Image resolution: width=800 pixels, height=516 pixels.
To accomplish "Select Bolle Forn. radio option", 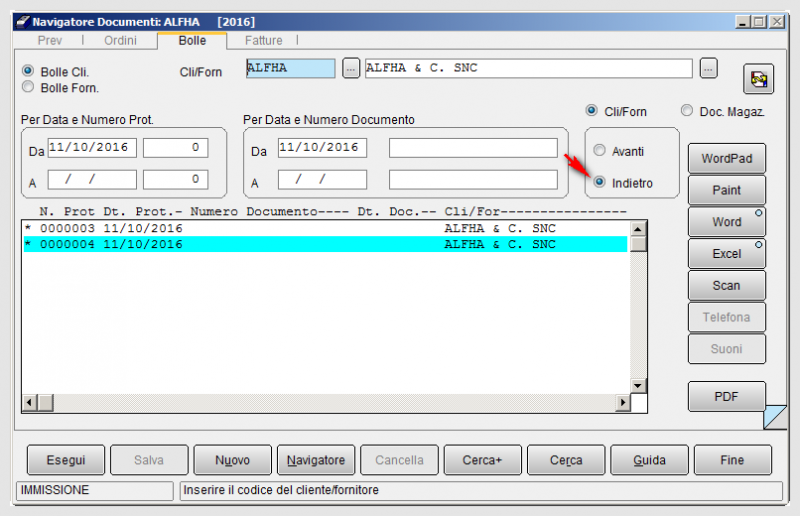I will 28,87.
